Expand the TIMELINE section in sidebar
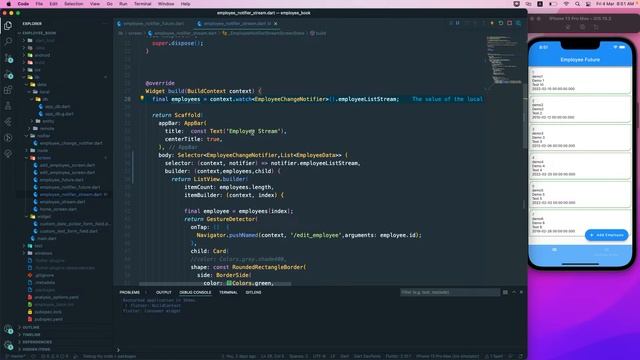The image size is (640, 360). pyautogui.click(x=31, y=335)
